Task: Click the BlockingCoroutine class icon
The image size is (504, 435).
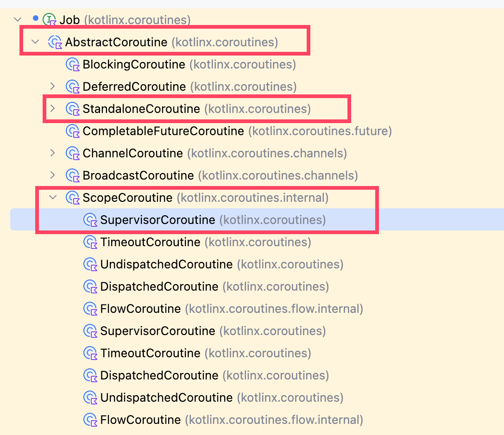Action: (73, 65)
